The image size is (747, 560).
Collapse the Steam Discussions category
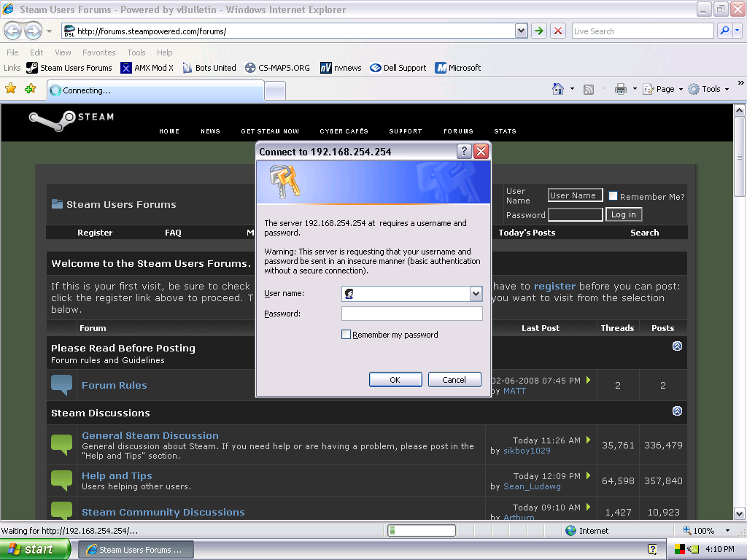(677, 411)
